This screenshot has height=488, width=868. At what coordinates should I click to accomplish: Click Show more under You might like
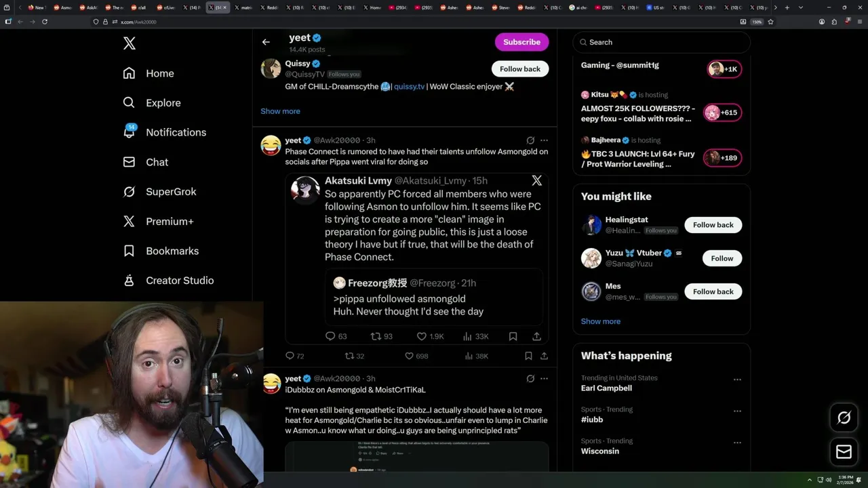[x=601, y=321]
